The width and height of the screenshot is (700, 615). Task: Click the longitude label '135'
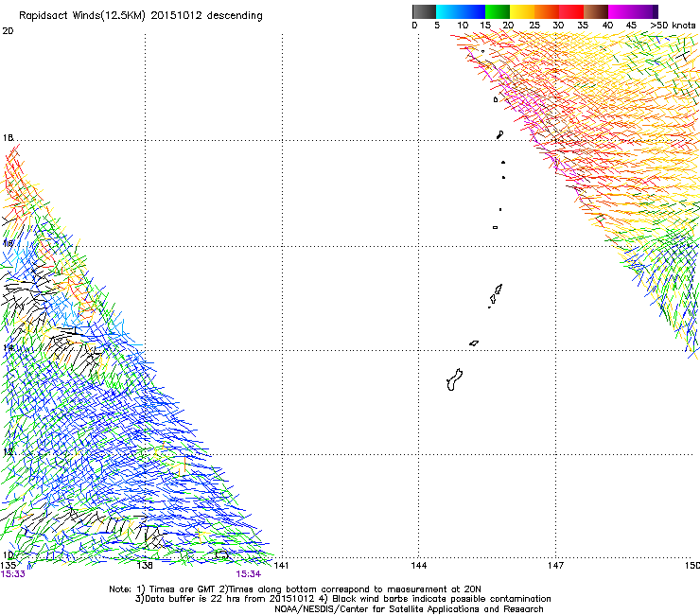(8, 566)
